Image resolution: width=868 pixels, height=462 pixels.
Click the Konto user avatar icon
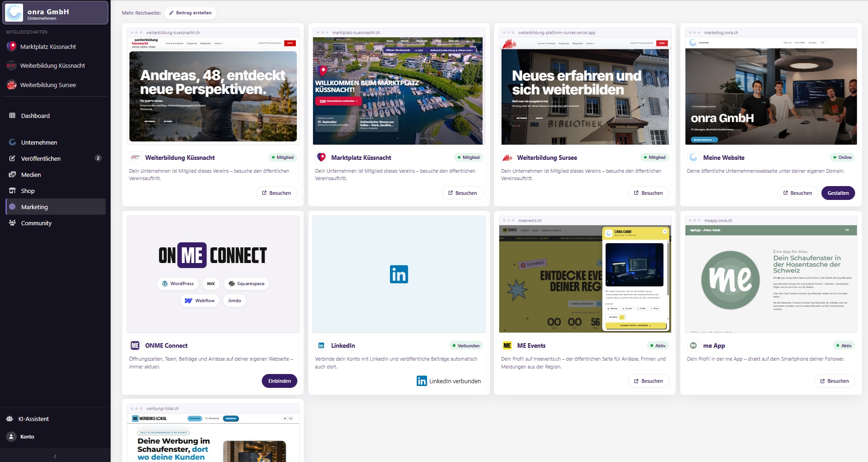click(x=11, y=437)
